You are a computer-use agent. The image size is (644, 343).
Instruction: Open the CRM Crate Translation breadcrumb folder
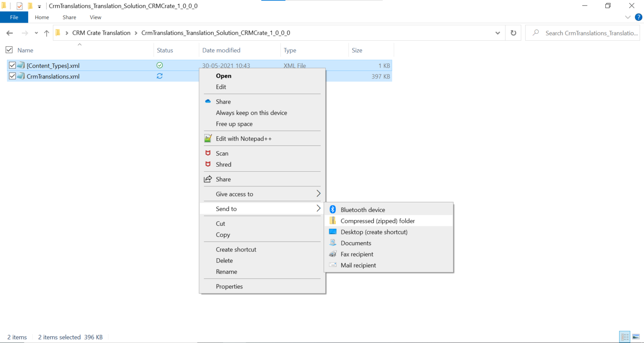click(101, 33)
